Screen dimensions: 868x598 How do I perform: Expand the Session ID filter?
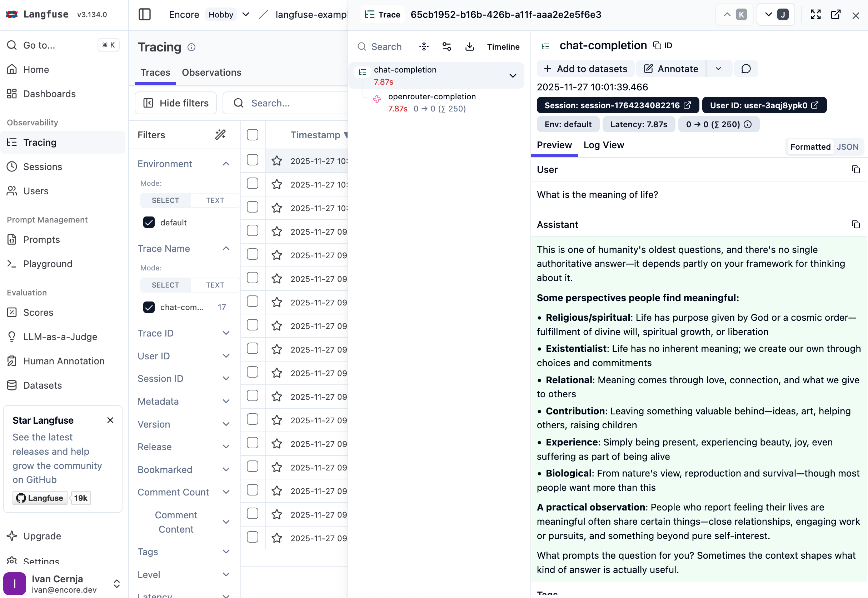pyautogui.click(x=226, y=378)
